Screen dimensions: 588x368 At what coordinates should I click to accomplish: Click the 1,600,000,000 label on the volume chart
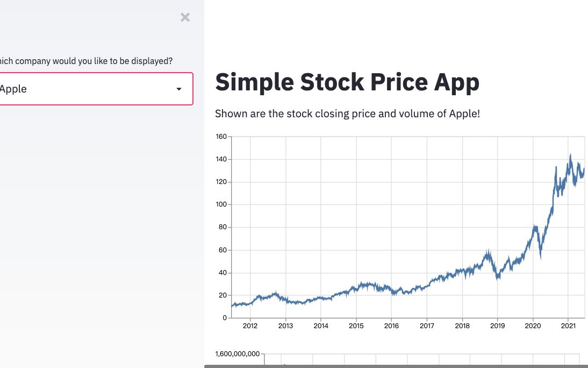coord(237,354)
